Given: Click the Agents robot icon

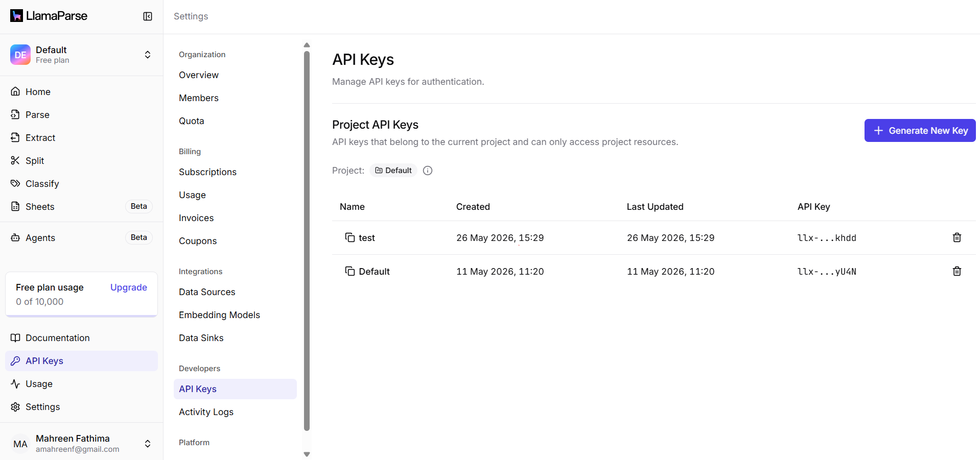Looking at the screenshot, I should pos(15,237).
